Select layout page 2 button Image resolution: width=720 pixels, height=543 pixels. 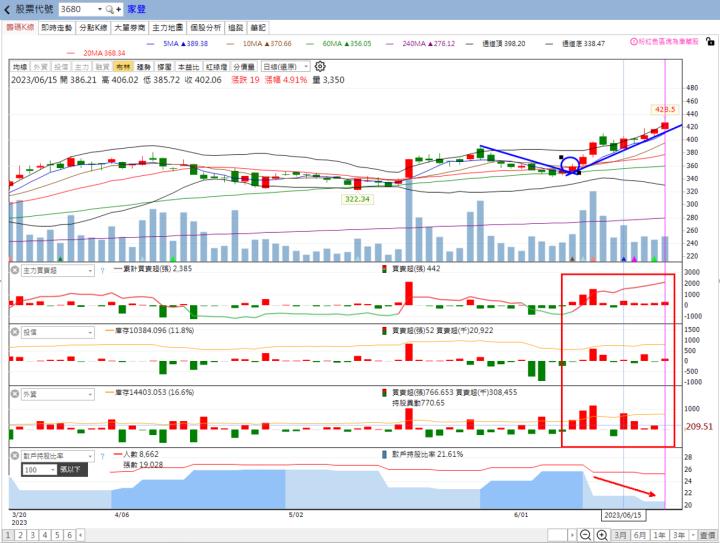click(20, 535)
